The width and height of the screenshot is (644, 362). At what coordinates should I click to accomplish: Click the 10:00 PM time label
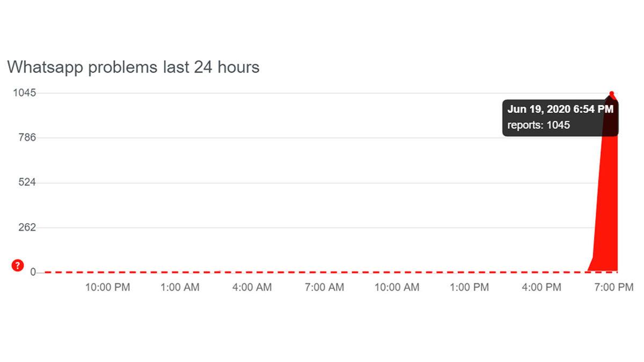point(107,287)
